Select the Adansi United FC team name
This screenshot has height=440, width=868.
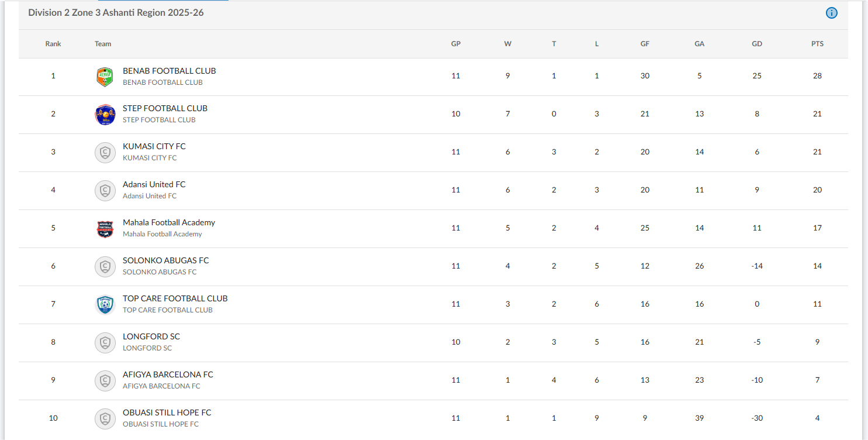pyautogui.click(x=154, y=184)
